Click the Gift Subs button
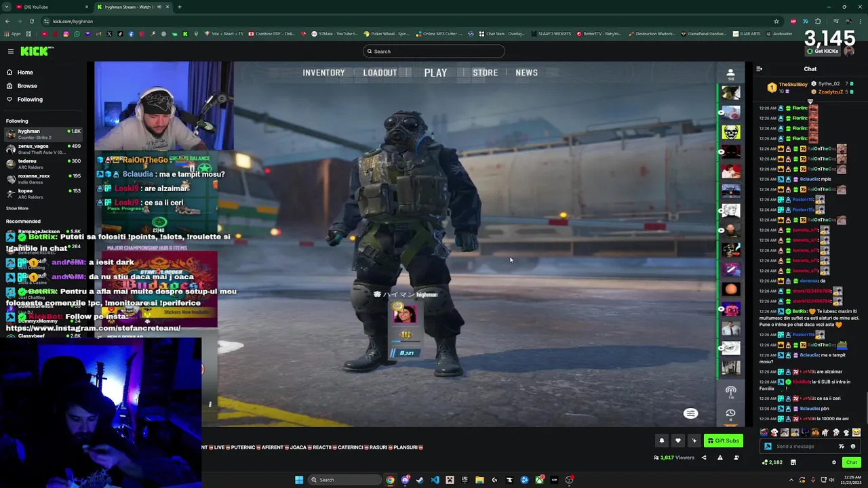Screen dimensions: 868x488 coord(723,441)
